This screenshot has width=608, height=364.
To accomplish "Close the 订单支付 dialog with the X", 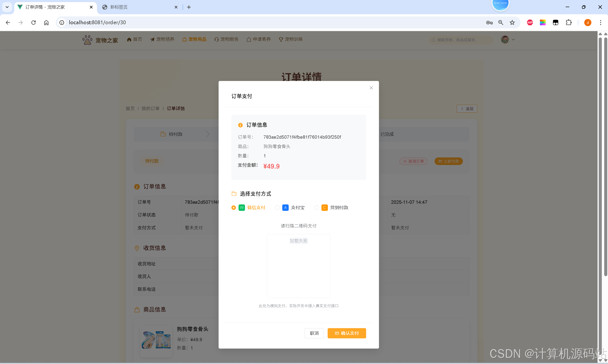I will (371, 88).
